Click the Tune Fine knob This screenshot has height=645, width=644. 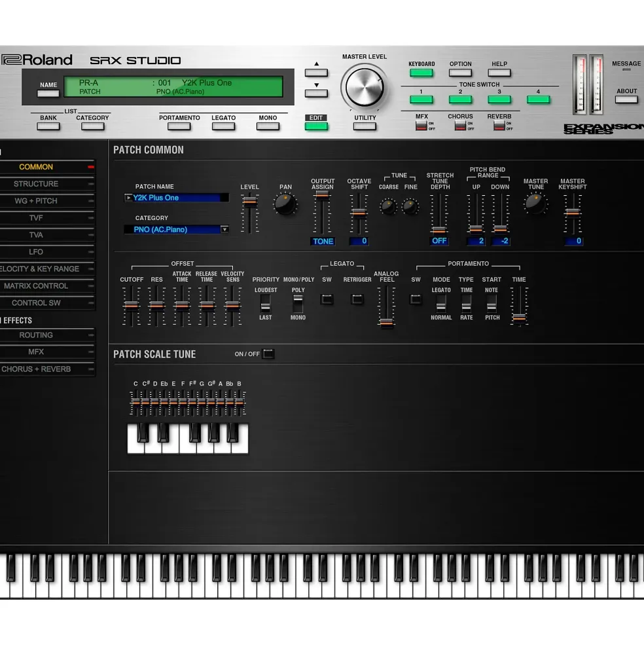coord(410,206)
